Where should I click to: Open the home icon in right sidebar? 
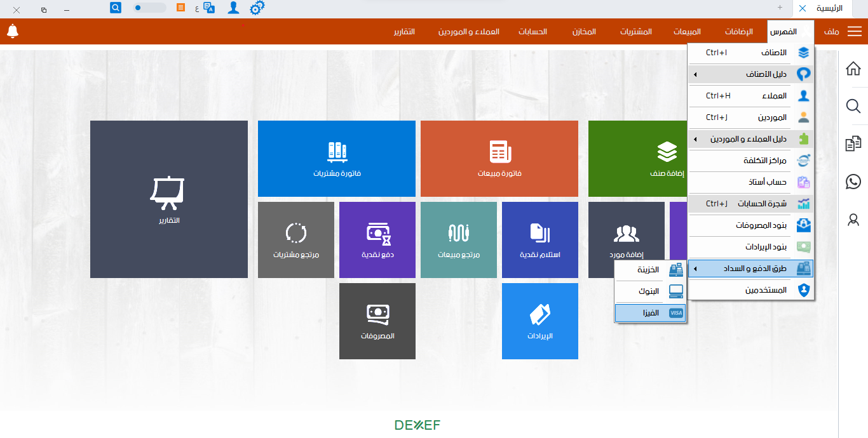(853, 69)
